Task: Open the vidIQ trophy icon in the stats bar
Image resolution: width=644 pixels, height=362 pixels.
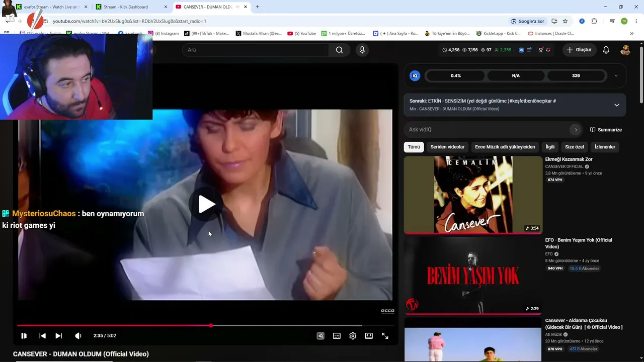Action: click(x=541, y=50)
